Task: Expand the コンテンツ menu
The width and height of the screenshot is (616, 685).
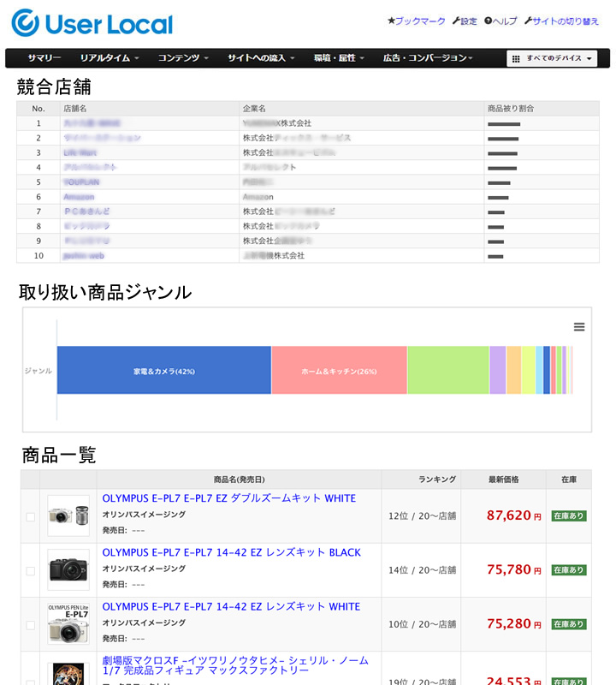Action: [183, 58]
